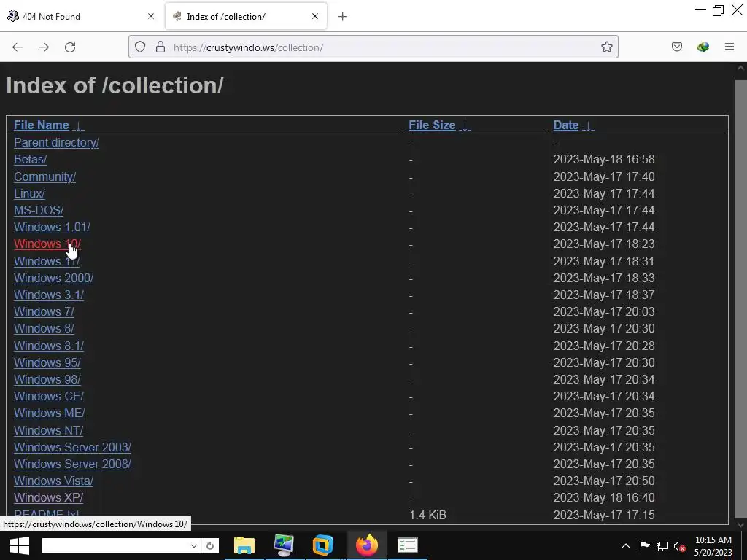The height and width of the screenshot is (560, 747).
Task: Click the scrollbar down arrow
Action: [741, 524]
